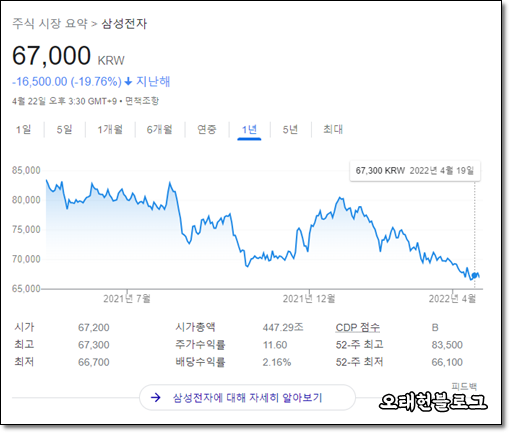Click the 삼성전자 breadcrumb title
Image resolution: width=510 pixels, height=433 pixels.
click(124, 24)
